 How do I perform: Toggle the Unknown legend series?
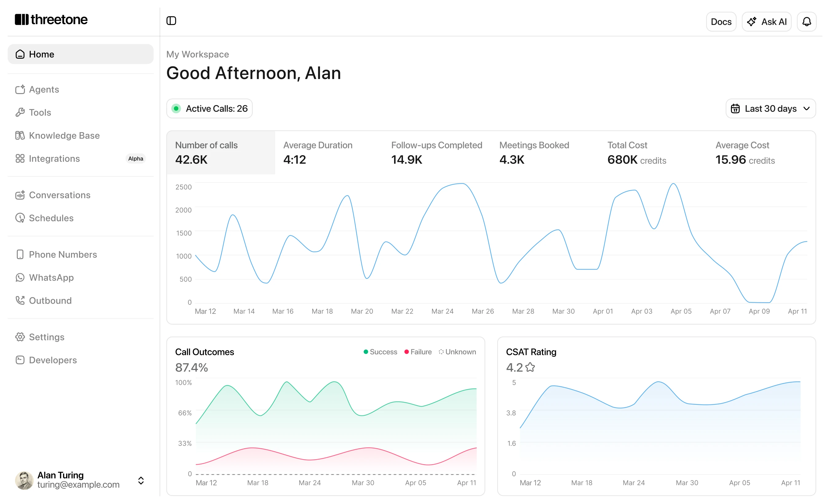point(457,352)
